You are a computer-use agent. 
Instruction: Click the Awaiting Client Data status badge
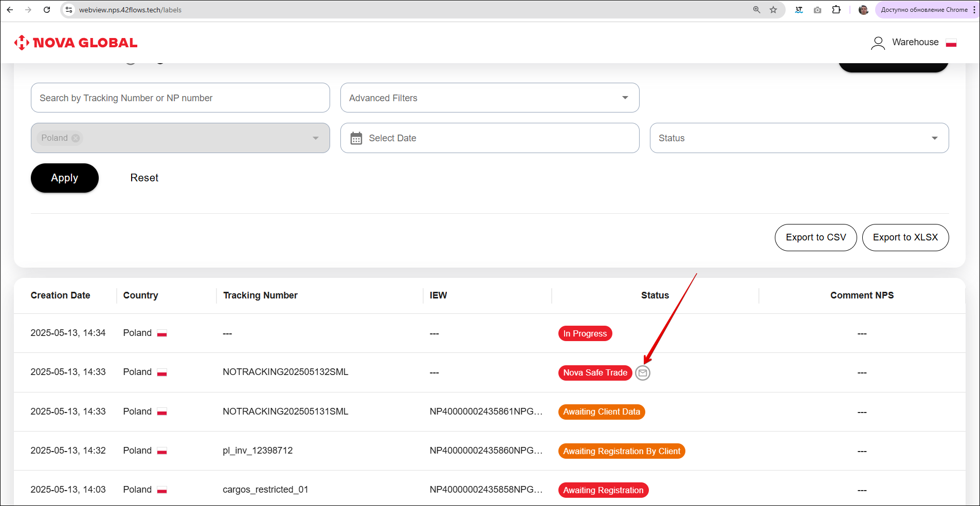[601, 412]
